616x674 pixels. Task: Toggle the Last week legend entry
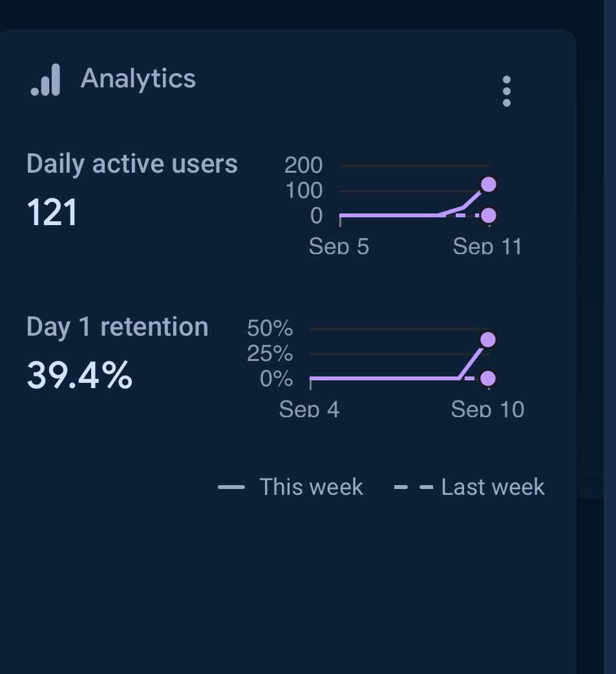pos(469,487)
